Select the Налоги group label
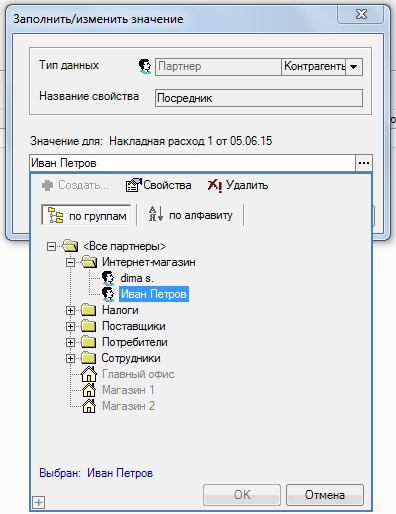396x514 pixels. tap(120, 310)
